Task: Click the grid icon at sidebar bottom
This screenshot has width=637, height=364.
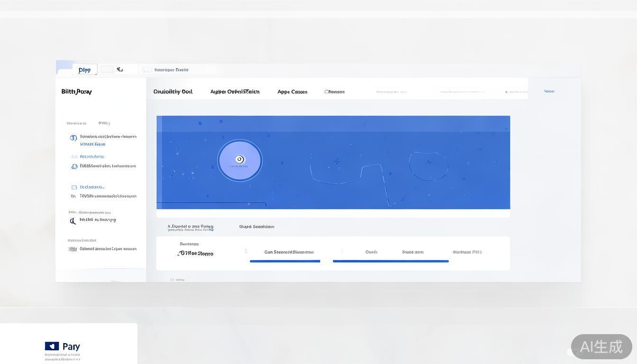Action: coord(73,249)
